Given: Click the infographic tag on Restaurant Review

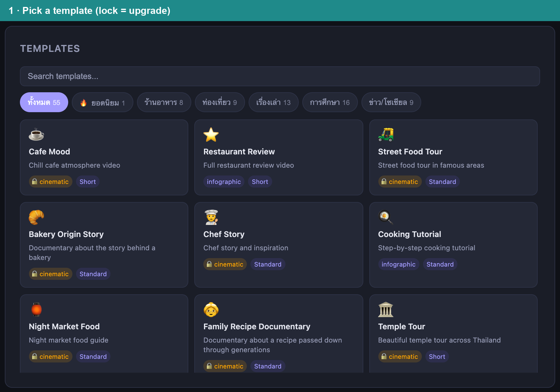Looking at the screenshot, I should point(224,182).
